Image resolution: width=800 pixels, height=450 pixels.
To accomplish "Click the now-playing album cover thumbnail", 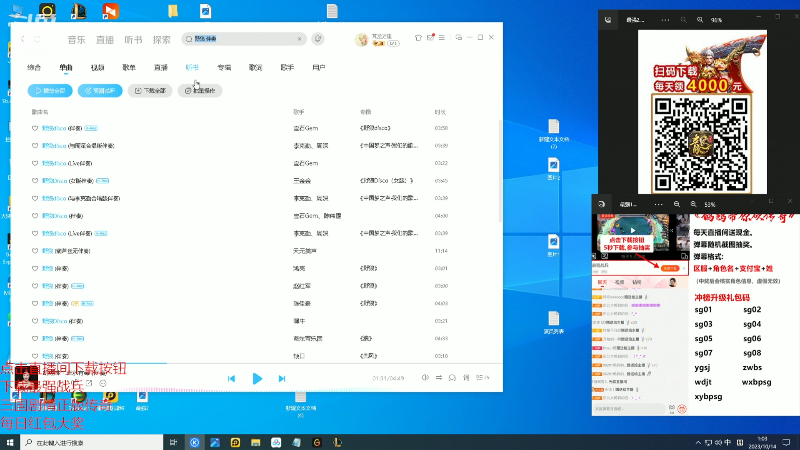I will 26,379.
